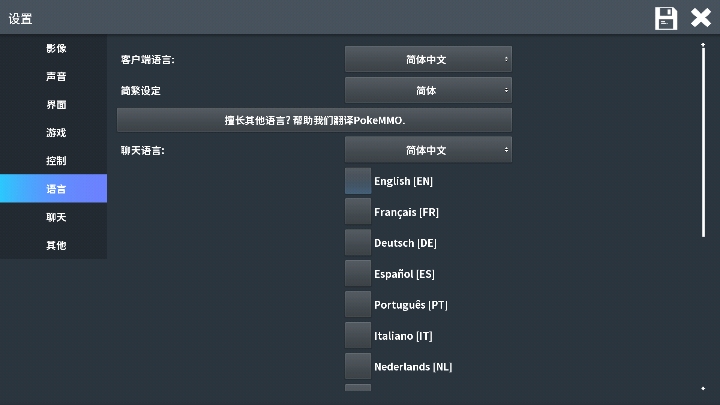The image size is (720, 405).
Task: Go to the 游戏 settings tab
Action: [x=55, y=132]
